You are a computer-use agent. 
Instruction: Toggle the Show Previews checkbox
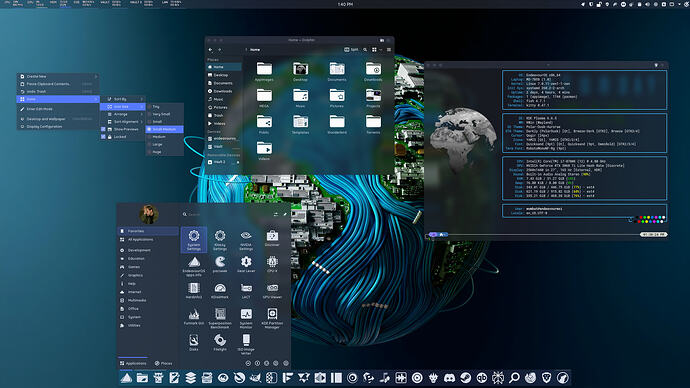103,129
